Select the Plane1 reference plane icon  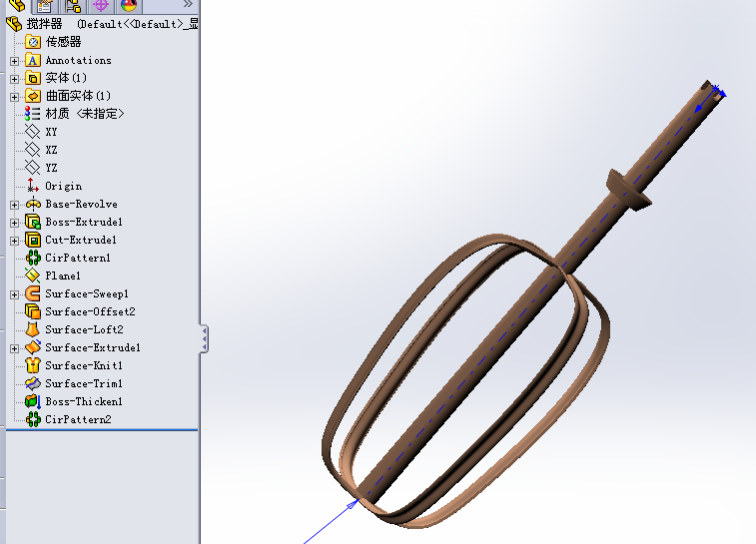tap(33, 275)
